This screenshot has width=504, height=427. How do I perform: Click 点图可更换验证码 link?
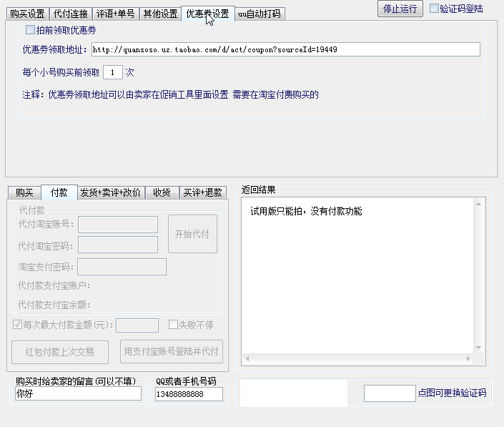click(452, 393)
